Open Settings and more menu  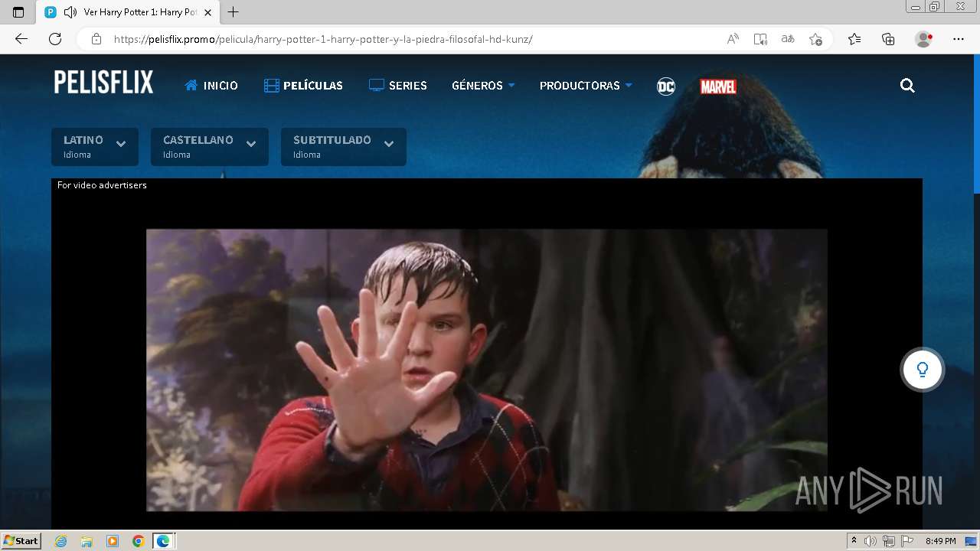pyautogui.click(x=959, y=39)
